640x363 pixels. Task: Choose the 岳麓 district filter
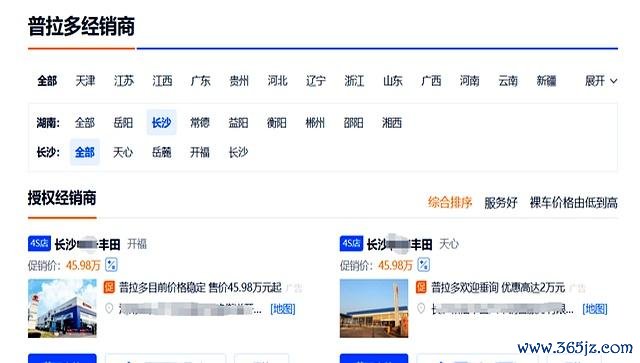pyautogui.click(x=162, y=152)
